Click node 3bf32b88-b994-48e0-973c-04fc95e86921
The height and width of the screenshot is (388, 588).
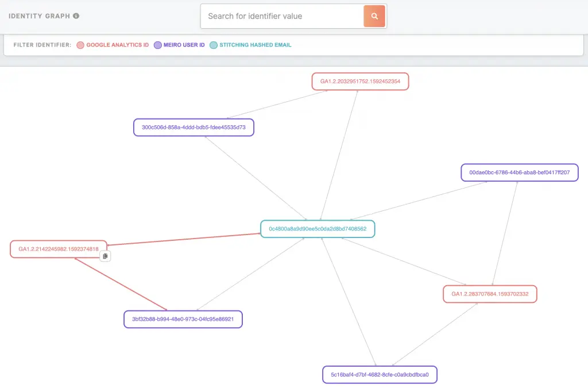click(x=183, y=319)
